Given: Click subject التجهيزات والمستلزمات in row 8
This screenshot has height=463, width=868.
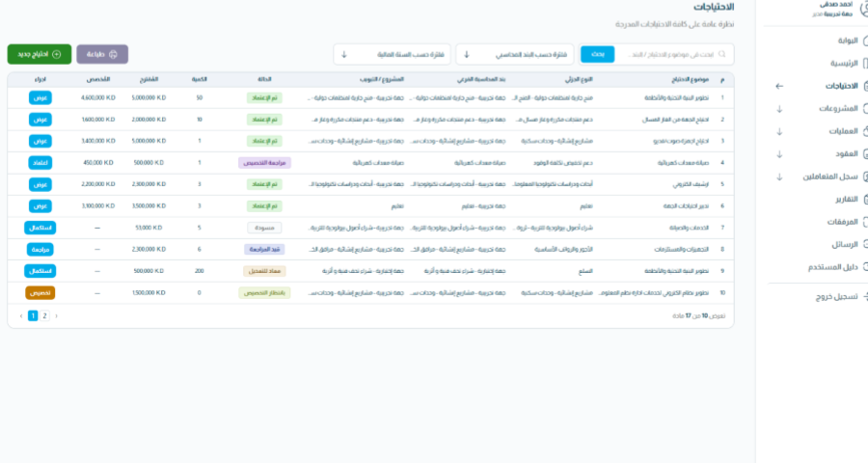Looking at the screenshot, I should click(682, 249).
